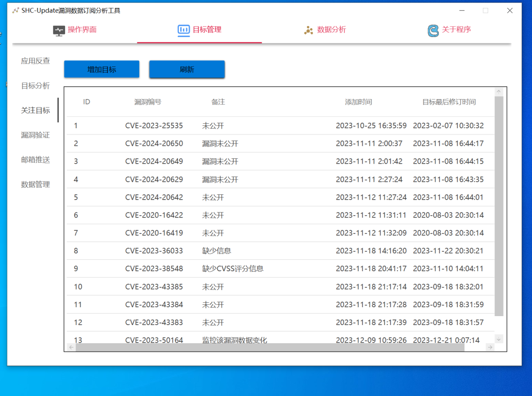Select the CVE-2024-20650 cell
The image size is (532, 396).
point(154,144)
